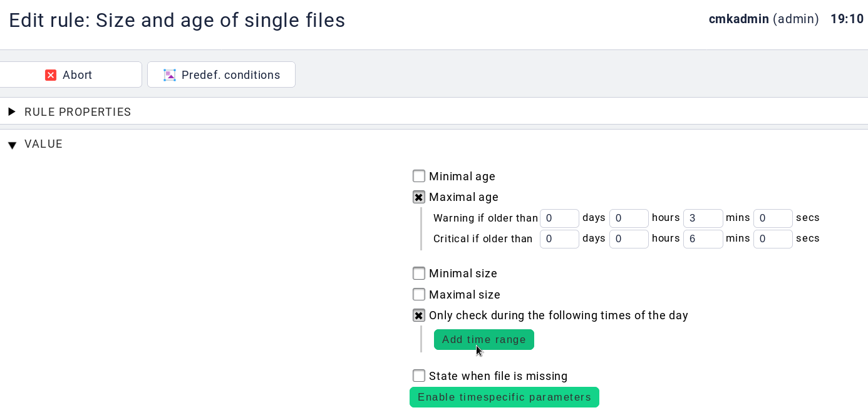This screenshot has width=868, height=415.
Task: Focus Warning secs input field
Action: (x=773, y=218)
